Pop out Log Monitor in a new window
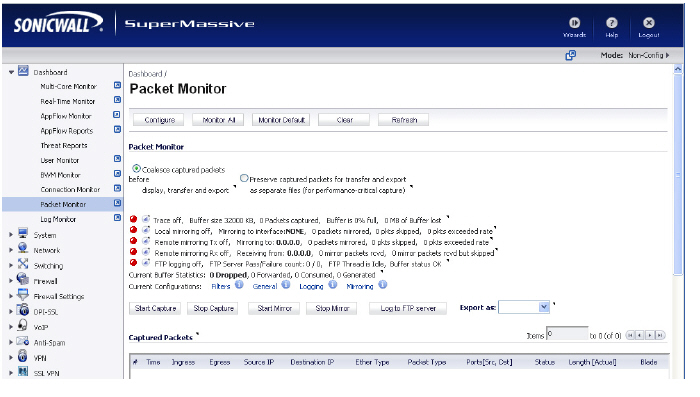Image resolution: width=700 pixels, height=397 pixels. tap(117, 218)
